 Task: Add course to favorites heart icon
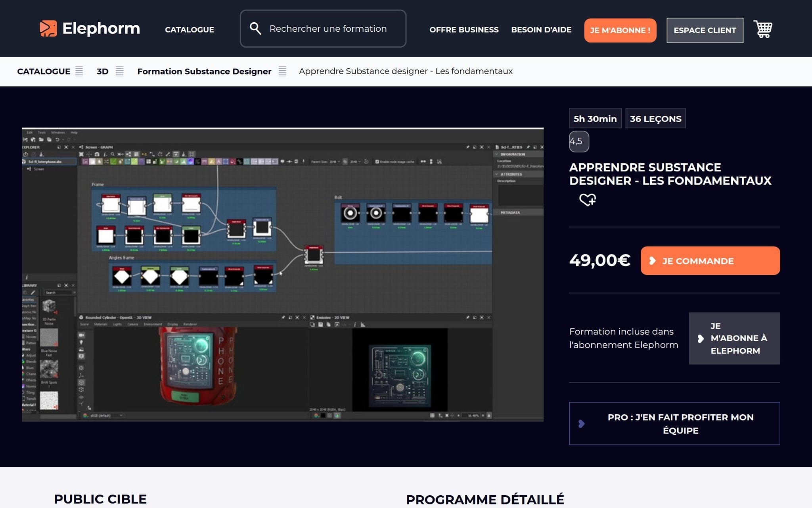point(587,199)
